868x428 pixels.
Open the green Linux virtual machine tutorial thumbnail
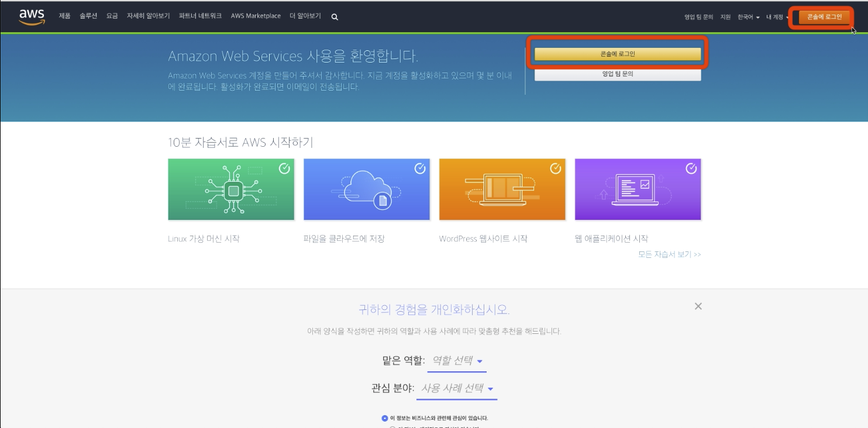[x=231, y=189]
